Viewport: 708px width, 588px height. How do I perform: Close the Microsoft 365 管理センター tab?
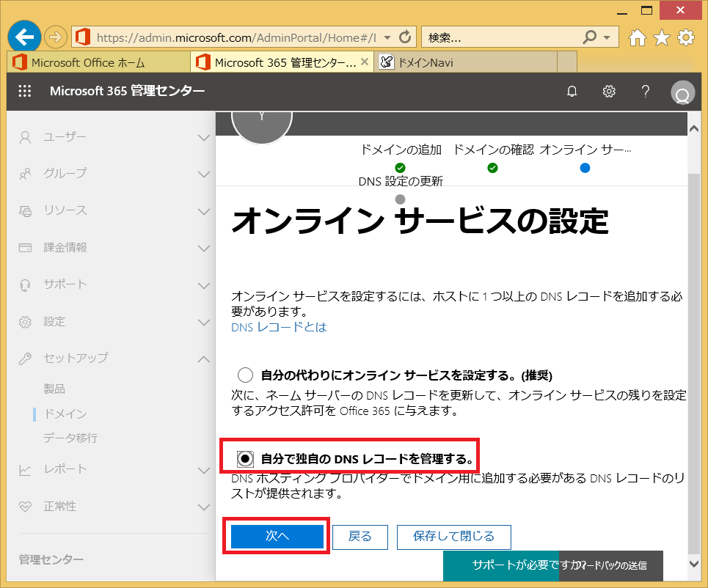pyautogui.click(x=365, y=62)
